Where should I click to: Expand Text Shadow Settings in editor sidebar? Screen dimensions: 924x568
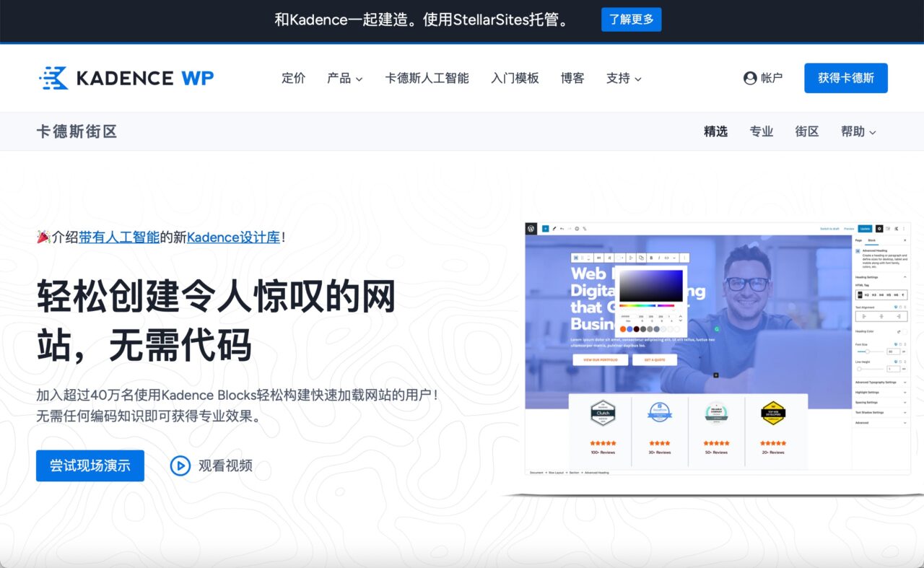point(880,412)
